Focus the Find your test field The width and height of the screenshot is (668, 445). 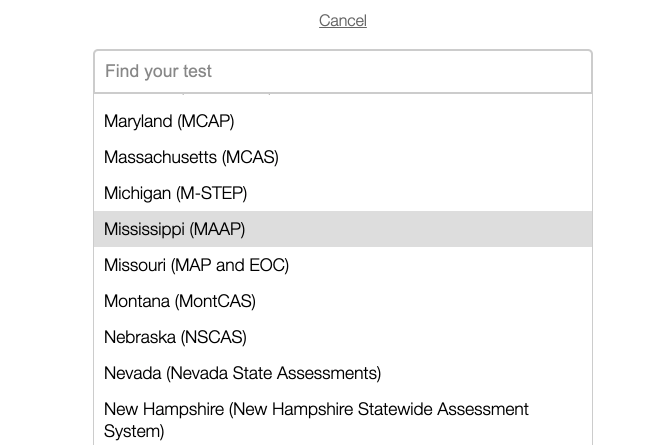click(x=342, y=71)
